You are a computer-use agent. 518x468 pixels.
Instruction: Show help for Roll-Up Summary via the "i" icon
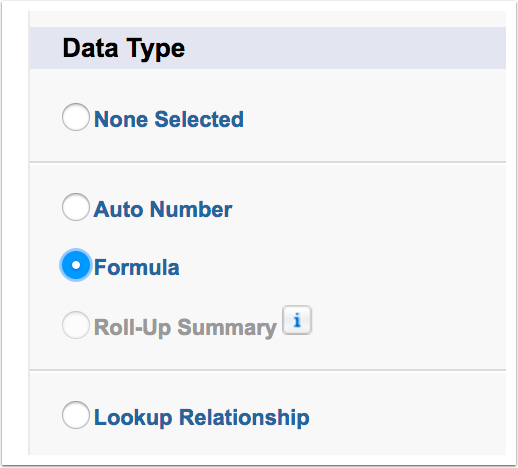(297, 320)
